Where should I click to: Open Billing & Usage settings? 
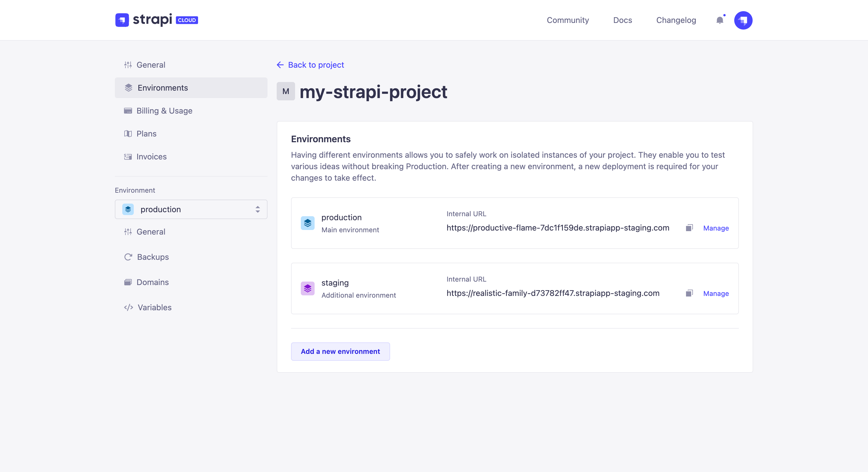coord(164,111)
